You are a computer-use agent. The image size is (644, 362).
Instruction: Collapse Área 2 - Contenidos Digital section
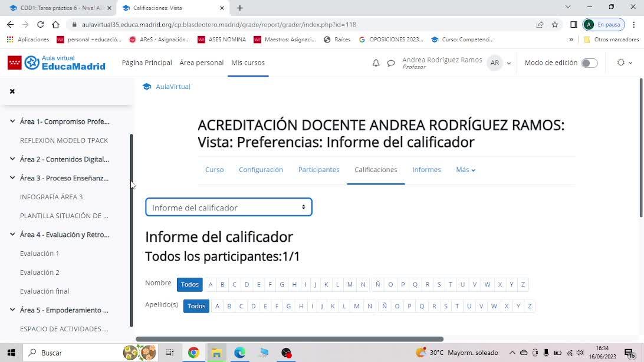(12, 159)
